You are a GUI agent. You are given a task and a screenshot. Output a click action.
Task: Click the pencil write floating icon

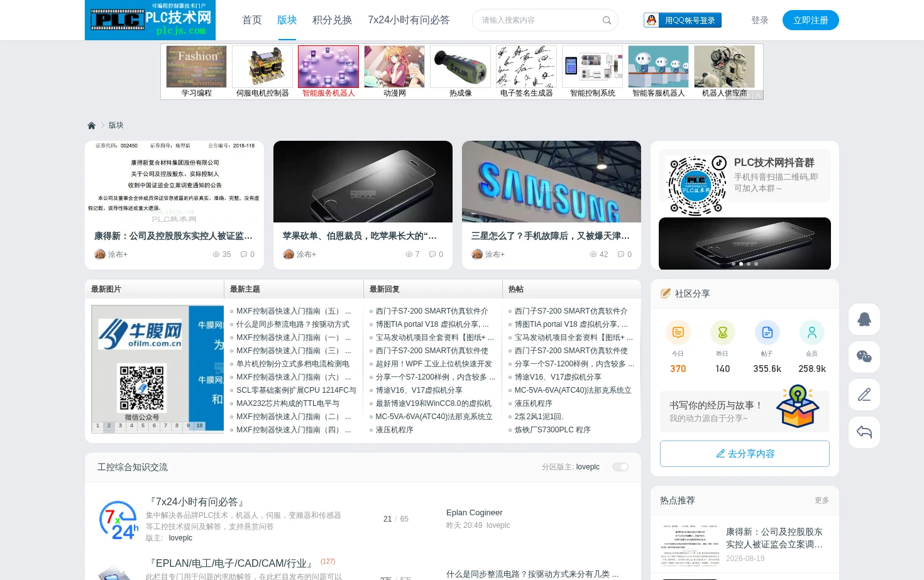click(x=864, y=395)
